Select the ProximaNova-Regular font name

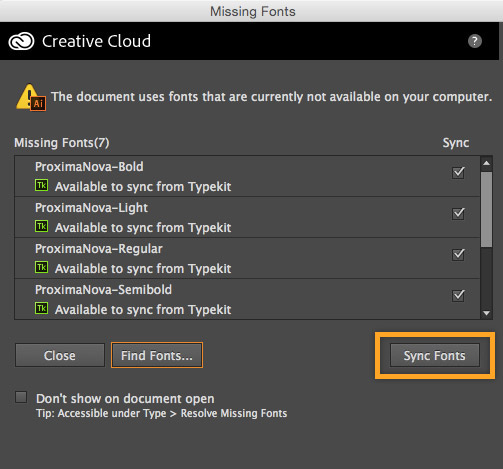[x=99, y=249]
